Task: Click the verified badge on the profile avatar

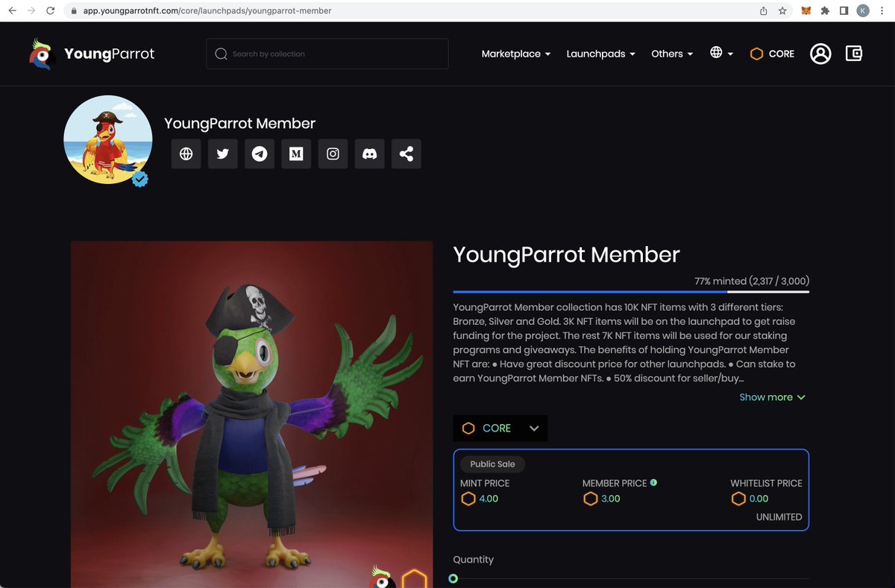Action: click(139, 179)
